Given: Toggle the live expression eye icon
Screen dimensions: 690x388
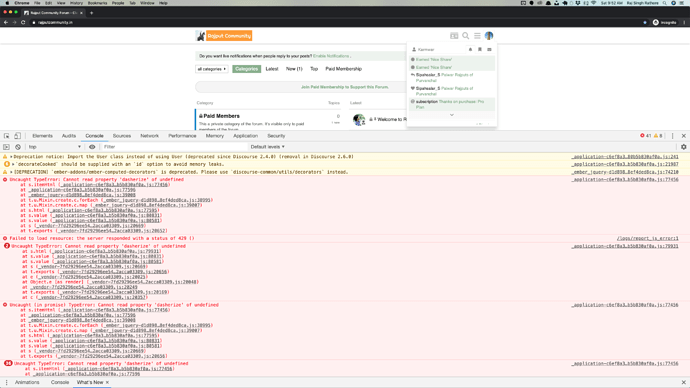Looking at the screenshot, I should (92, 147).
